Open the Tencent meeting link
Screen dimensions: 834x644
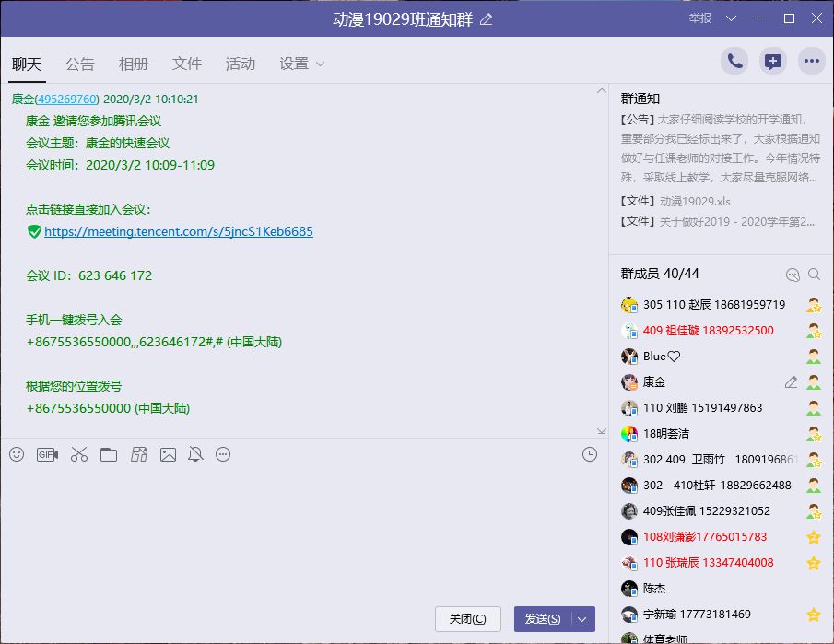tap(178, 232)
